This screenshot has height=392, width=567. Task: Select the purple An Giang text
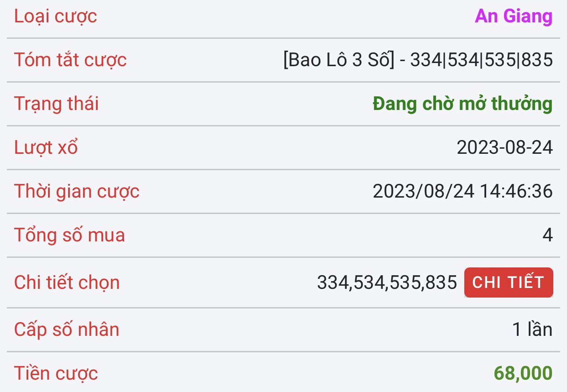[x=514, y=16]
